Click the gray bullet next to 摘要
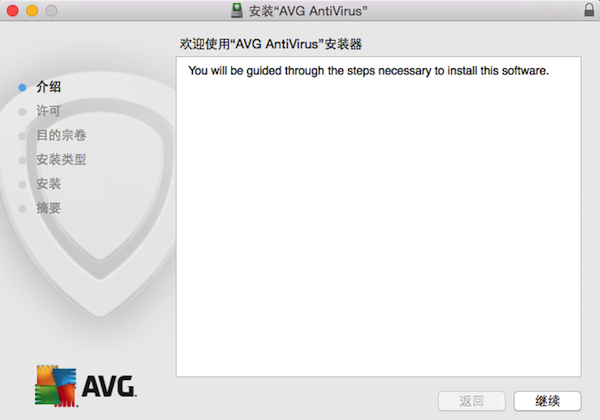This screenshot has height=420, width=600. click(x=22, y=209)
